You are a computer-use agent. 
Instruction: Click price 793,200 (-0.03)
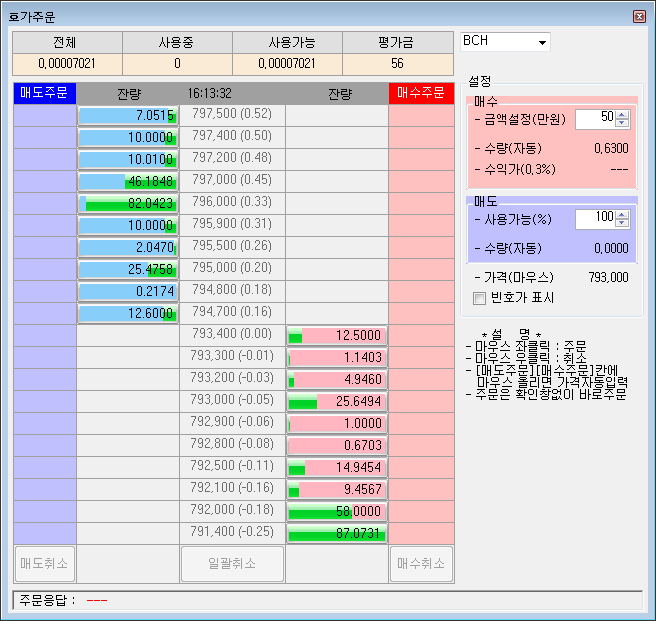(x=232, y=378)
